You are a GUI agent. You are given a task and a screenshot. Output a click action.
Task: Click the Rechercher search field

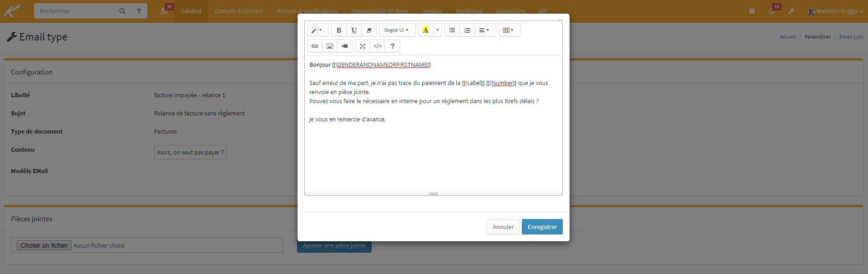[75, 11]
